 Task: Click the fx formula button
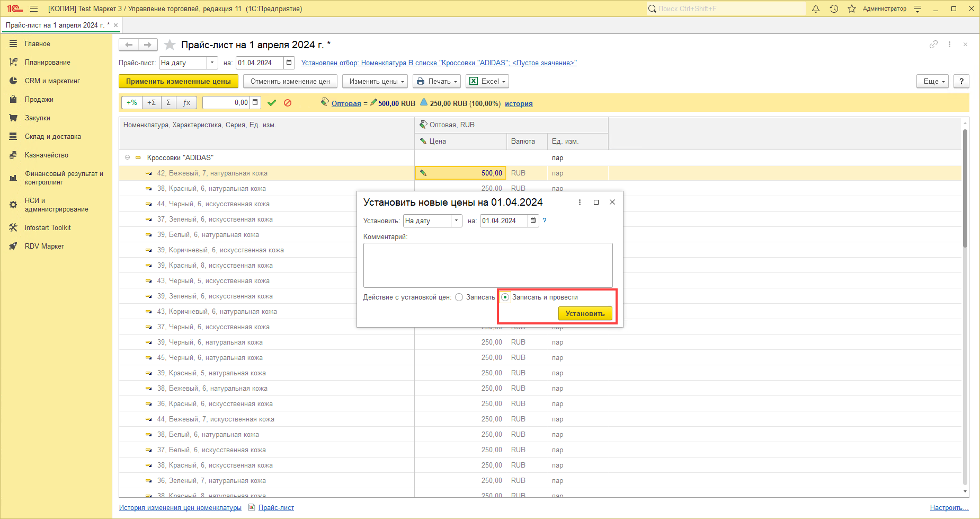pos(186,103)
